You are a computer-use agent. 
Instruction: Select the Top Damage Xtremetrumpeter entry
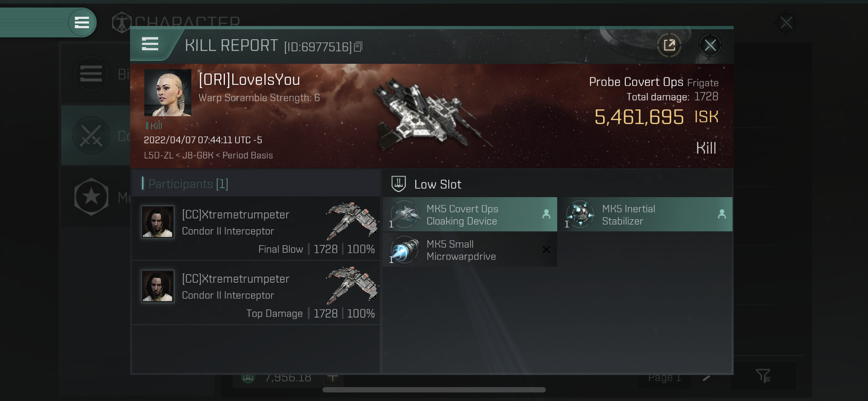tap(255, 293)
